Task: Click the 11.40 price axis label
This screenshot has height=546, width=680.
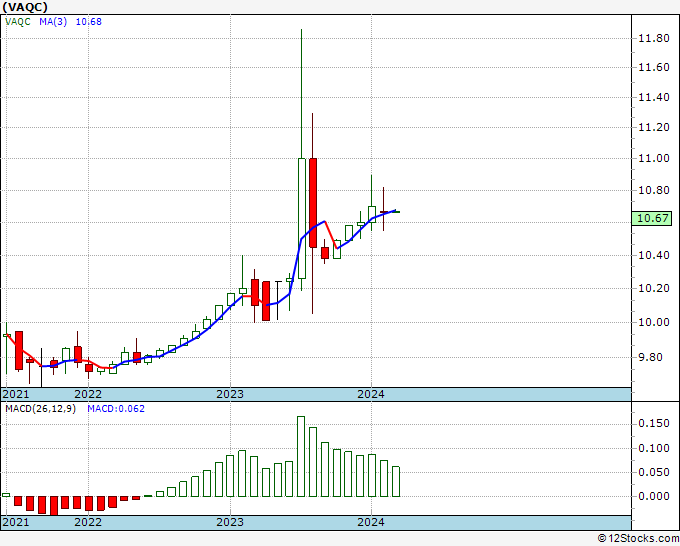Action: pos(654,97)
